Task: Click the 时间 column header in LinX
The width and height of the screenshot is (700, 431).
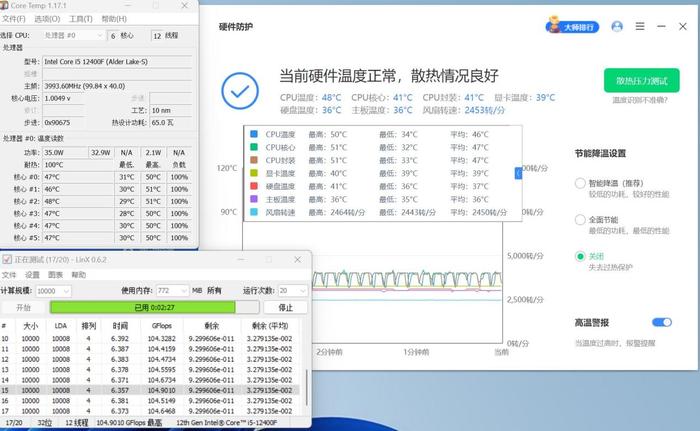Action: 120,326
